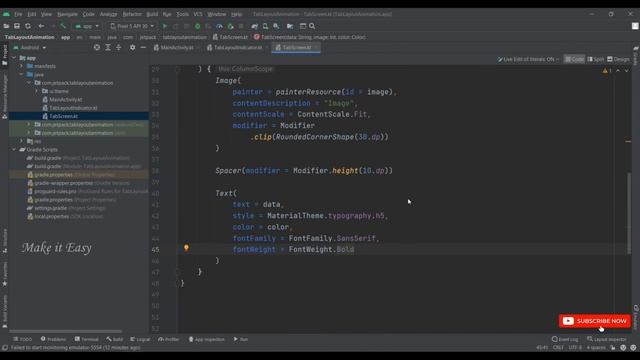Click the Sync Project with Gradle Files icon

pyautogui.click(x=255, y=26)
